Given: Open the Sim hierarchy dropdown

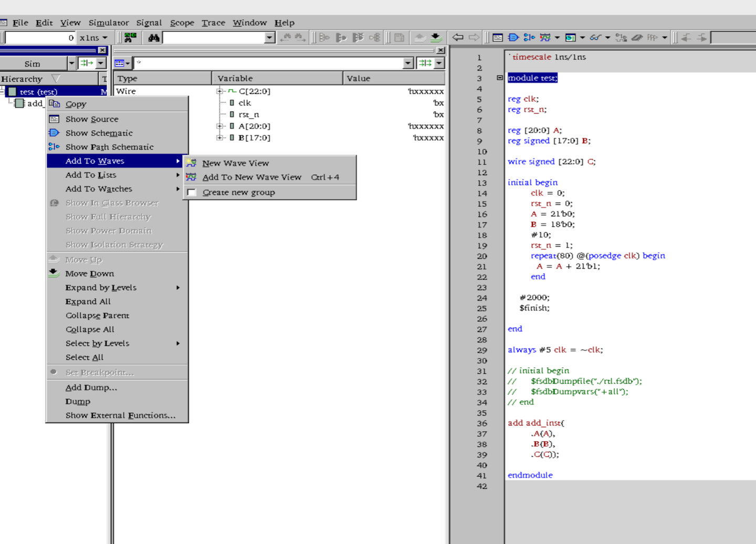Looking at the screenshot, I should click(71, 63).
